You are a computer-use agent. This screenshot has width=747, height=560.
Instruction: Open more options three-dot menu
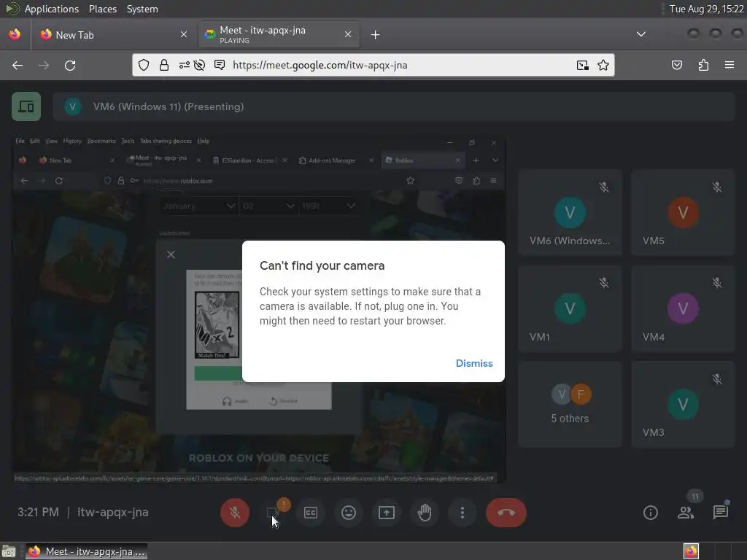coord(462,513)
